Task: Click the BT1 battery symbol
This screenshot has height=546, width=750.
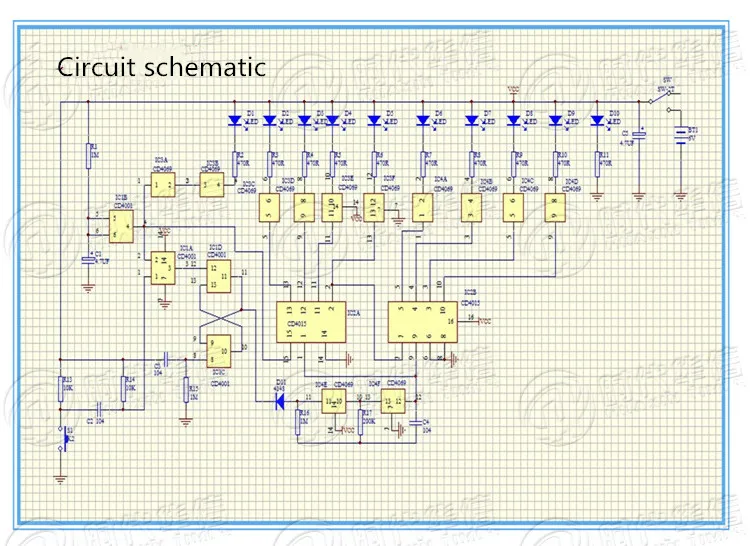Action: 680,135
